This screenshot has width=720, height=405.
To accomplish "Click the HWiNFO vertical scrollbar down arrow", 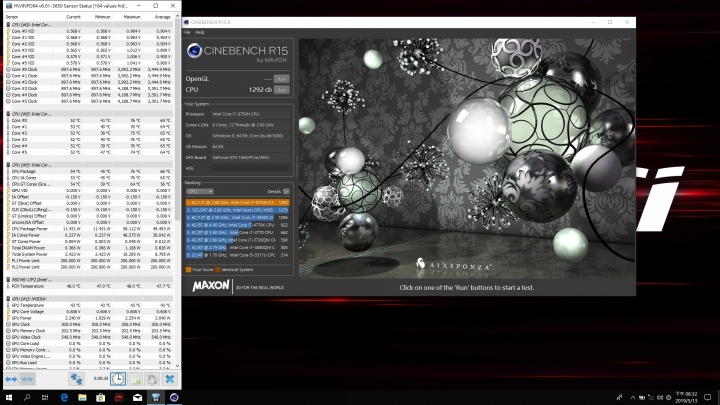I will (178, 366).
